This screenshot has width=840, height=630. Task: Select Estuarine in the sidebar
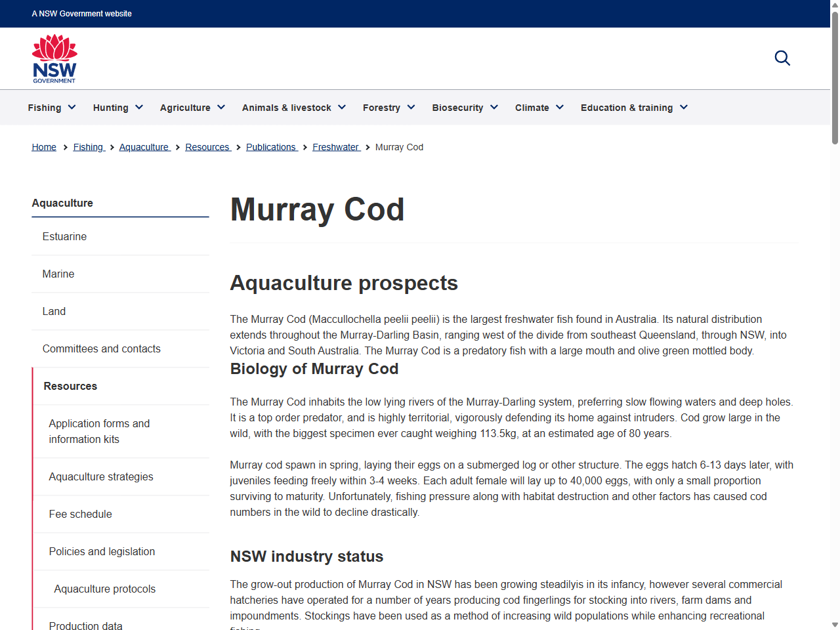(x=64, y=236)
